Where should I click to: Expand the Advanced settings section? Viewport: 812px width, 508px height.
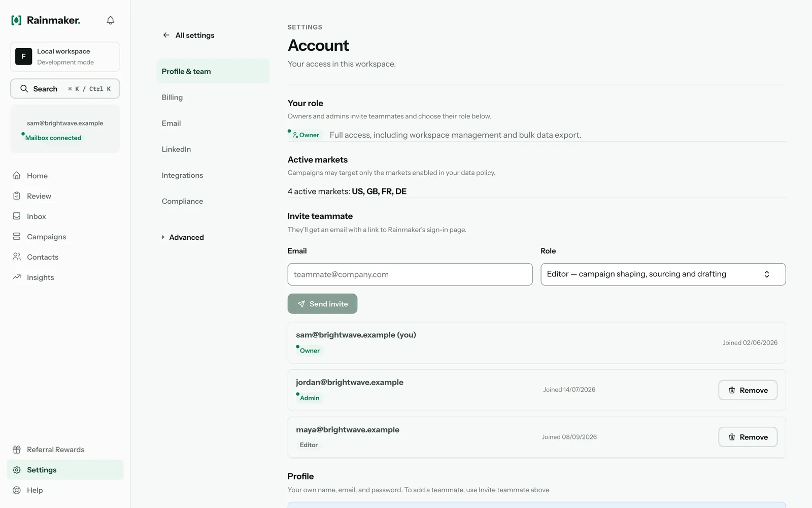click(183, 237)
